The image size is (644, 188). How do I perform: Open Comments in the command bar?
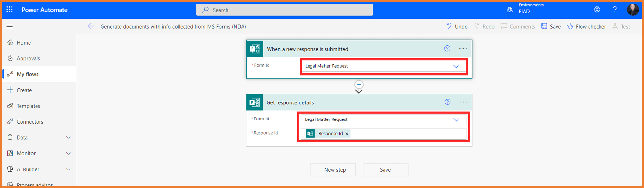click(x=518, y=26)
